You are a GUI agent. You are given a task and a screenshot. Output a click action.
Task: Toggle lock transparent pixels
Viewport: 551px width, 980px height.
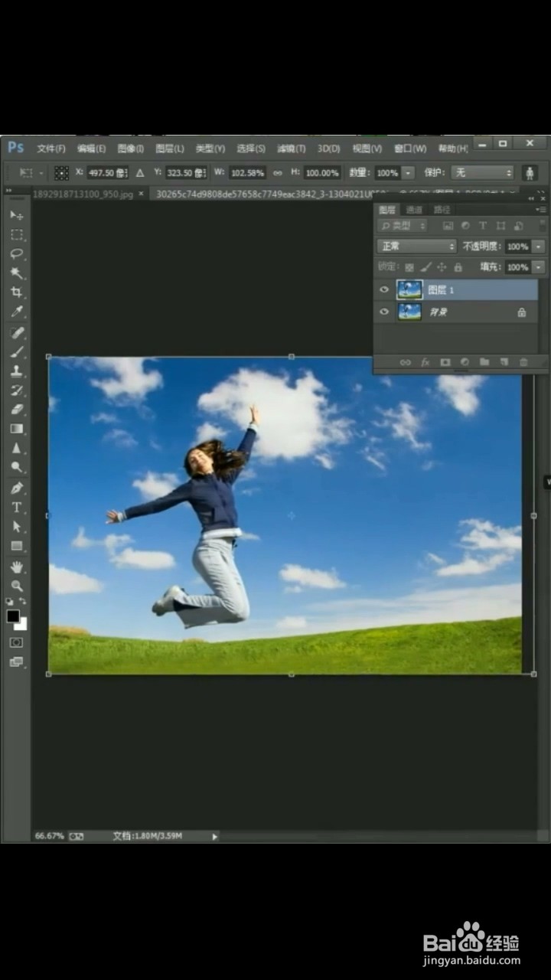click(409, 267)
